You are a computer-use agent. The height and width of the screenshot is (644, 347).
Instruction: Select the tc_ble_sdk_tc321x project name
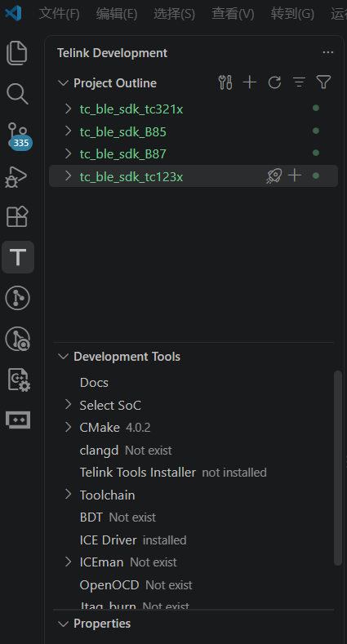[131, 109]
